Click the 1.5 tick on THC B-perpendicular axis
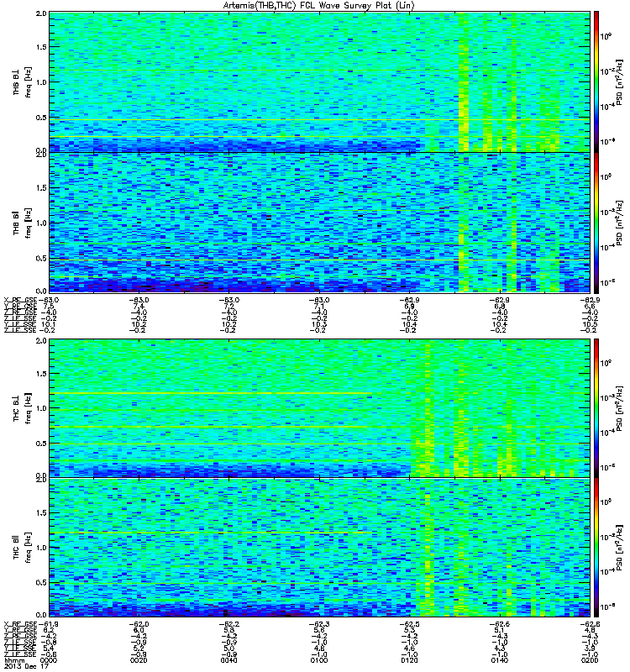Image resolution: width=630 pixels, height=672 pixels. point(41,374)
